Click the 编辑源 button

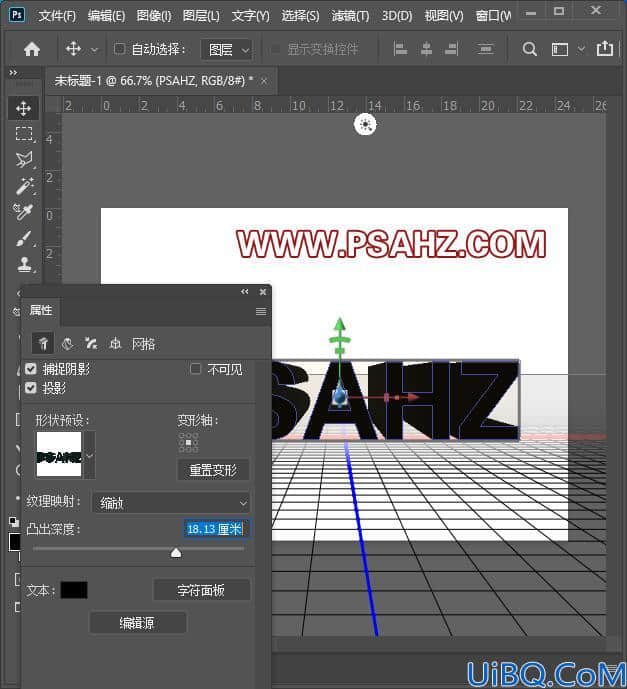[138, 623]
